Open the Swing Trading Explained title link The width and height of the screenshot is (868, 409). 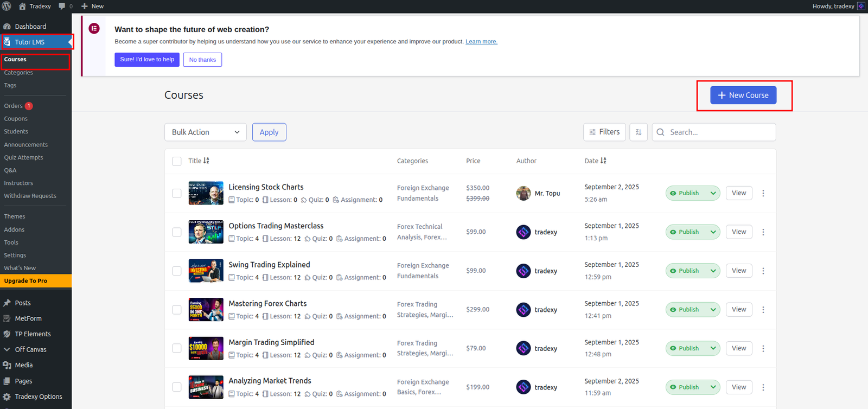[x=269, y=265]
